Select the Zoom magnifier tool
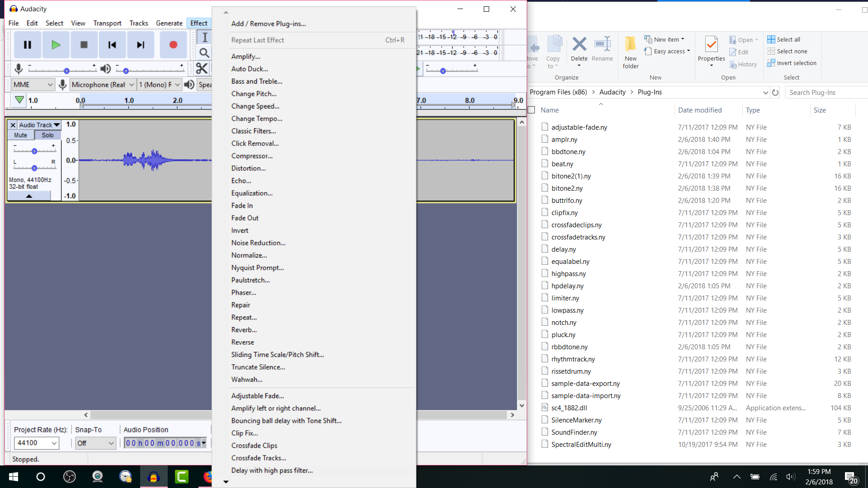Image resolution: width=868 pixels, height=488 pixels. coord(204,53)
